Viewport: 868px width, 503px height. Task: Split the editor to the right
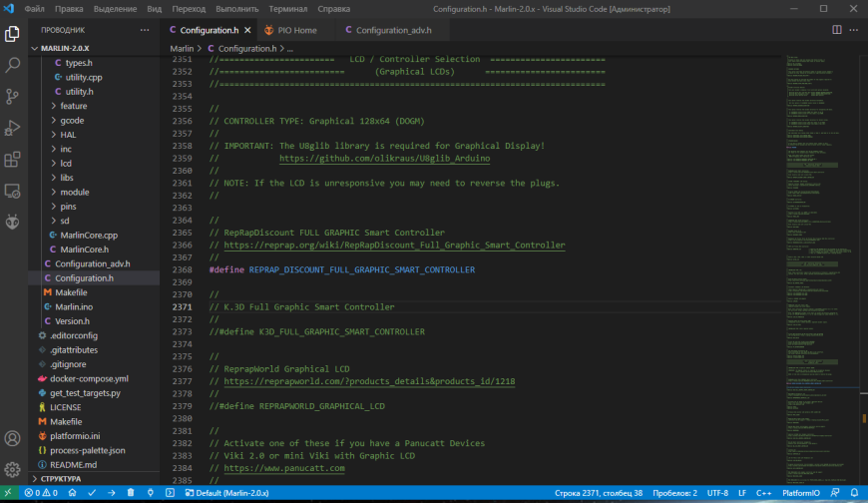tap(836, 30)
